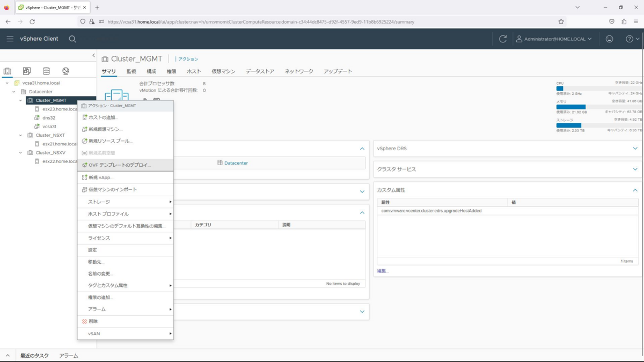Select the vcsa31 virtual machine
Screen dimensions: 644x362
tap(49, 127)
